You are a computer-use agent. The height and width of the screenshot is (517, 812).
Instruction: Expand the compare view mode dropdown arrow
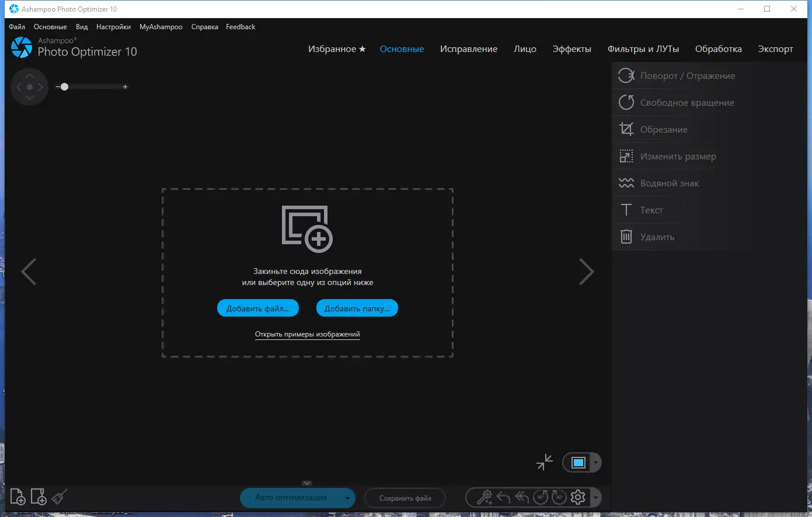[x=597, y=462]
